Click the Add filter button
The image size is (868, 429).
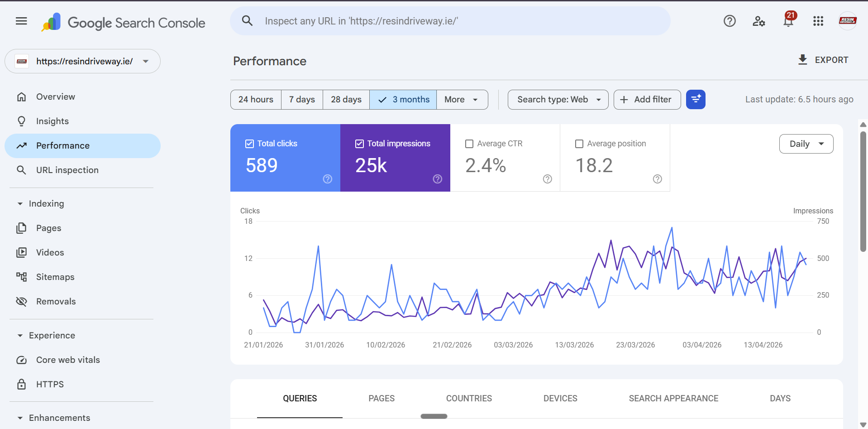(647, 99)
